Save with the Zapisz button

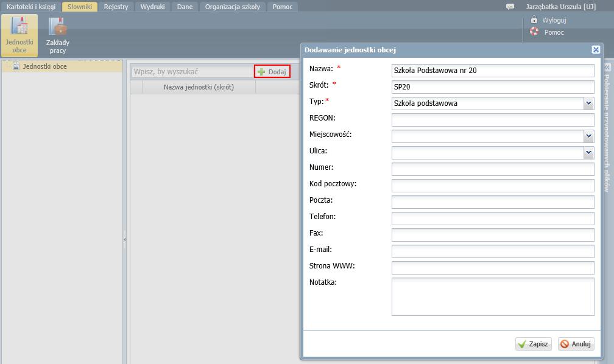click(x=534, y=344)
